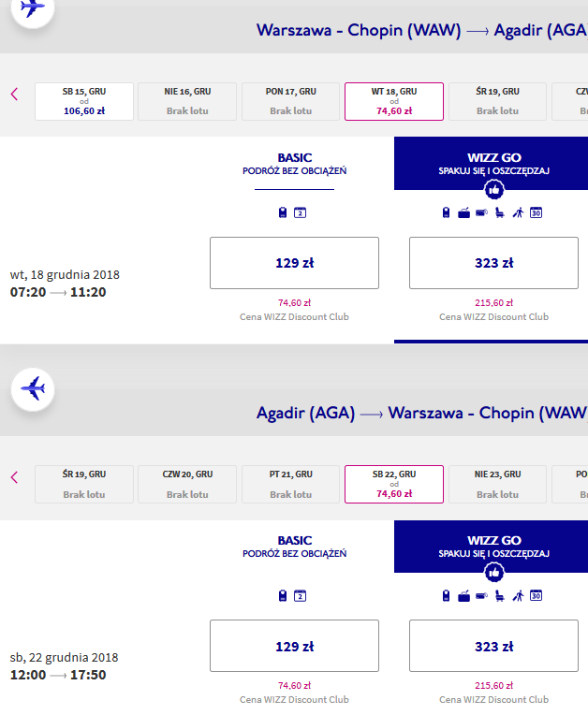Image resolution: width=588 pixels, height=715 pixels.
Task: Click the return WIZZ GO priority boarding icon
Action: tap(518, 595)
